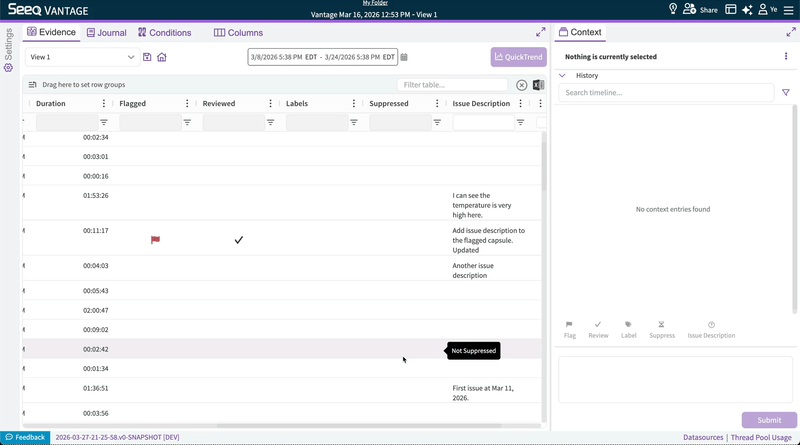
Task: Filter the History timeline with funnel icon
Action: (x=786, y=92)
